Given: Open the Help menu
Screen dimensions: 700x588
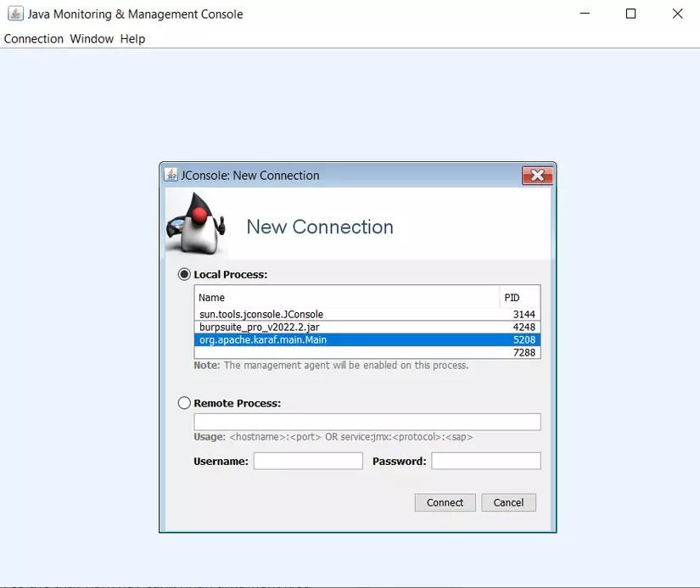Looking at the screenshot, I should point(132,39).
